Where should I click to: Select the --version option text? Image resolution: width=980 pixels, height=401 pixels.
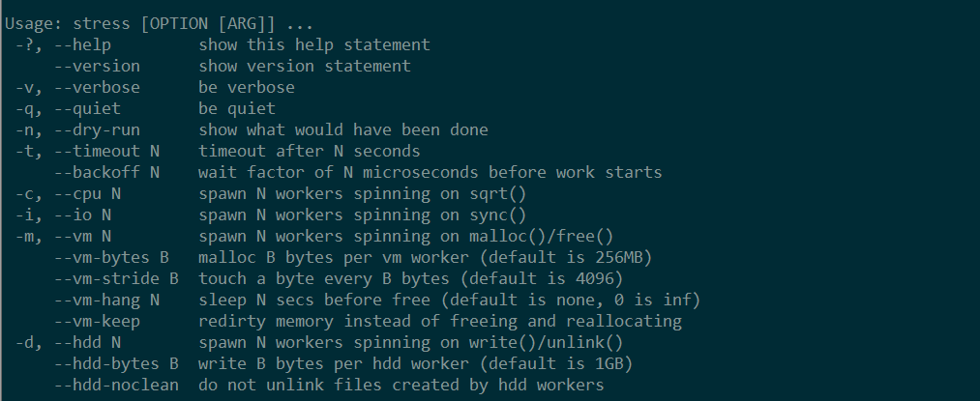97,67
